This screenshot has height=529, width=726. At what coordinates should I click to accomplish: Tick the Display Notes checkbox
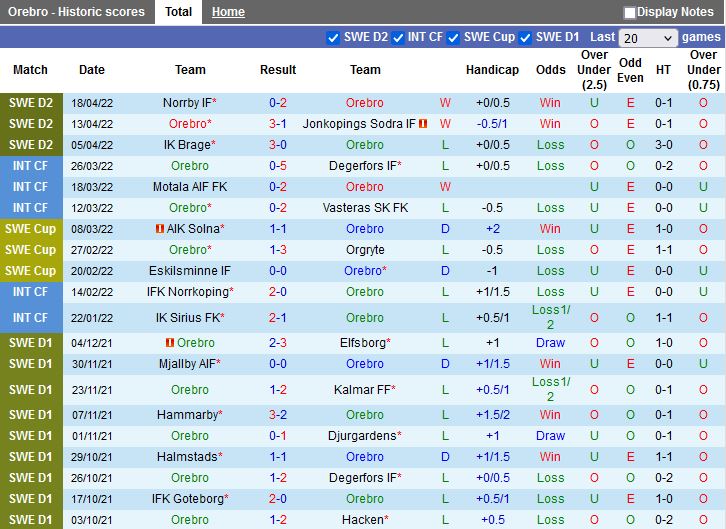(x=629, y=12)
